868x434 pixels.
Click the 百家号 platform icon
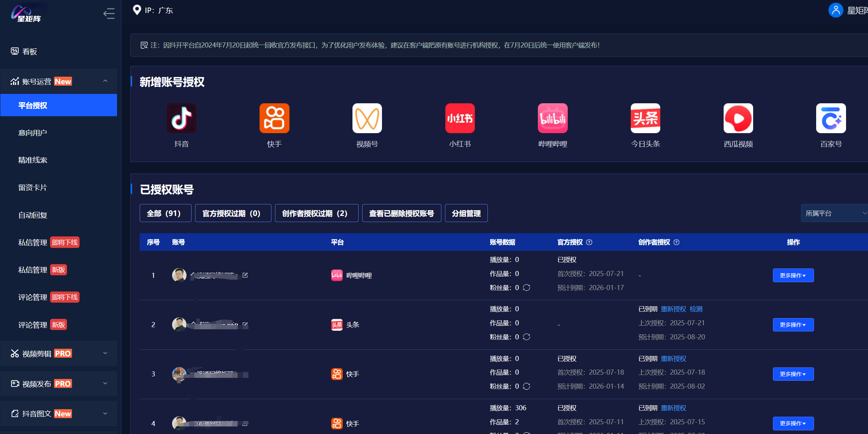[831, 118]
